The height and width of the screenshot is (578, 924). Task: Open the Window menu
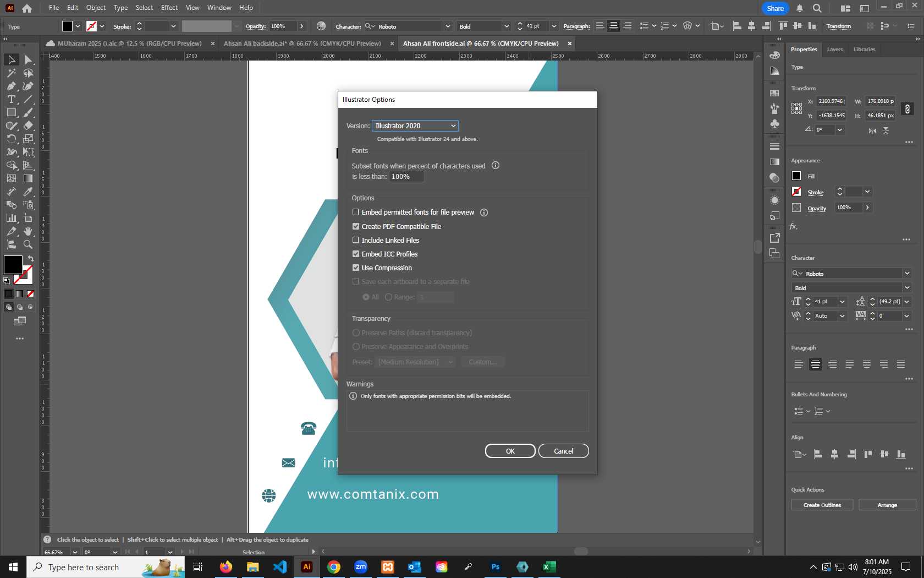(x=219, y=8)
